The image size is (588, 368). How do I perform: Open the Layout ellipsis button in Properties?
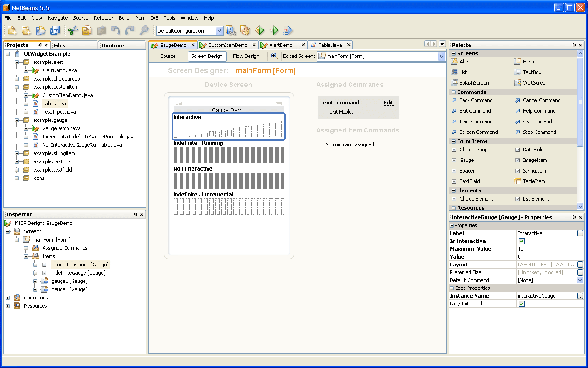(580, 264)
